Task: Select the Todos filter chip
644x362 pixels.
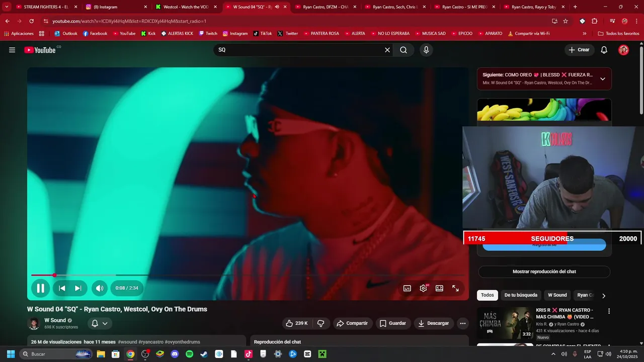Action: pos(487,295)
